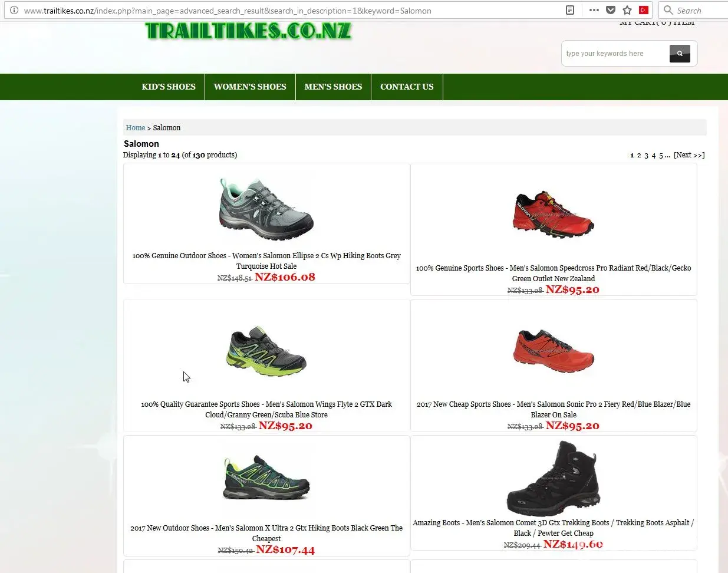The height and width of the screenshot is (573, 728).
Task: Open WOMEN'S SHOES menu
Action: pyautogui.click(x=250, y=87)
